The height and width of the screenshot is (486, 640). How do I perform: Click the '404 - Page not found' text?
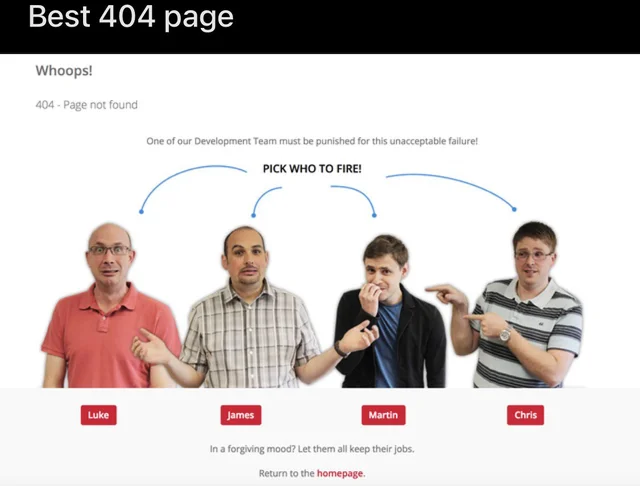tap(87, 105)
